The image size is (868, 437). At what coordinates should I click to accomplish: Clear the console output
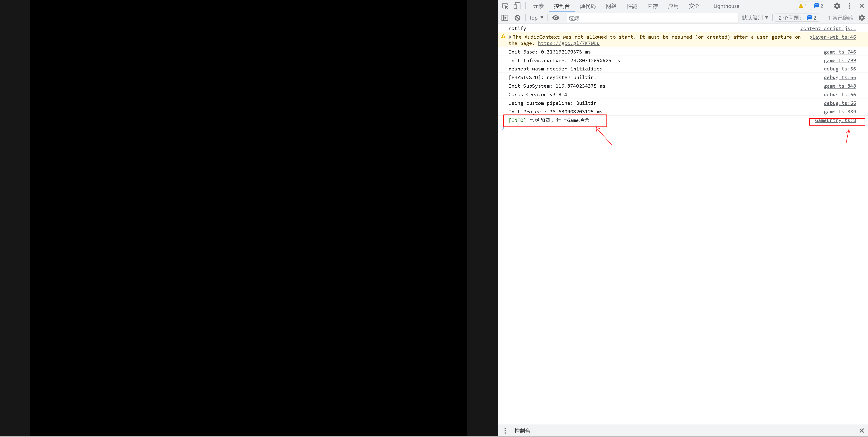pos(518,18)
